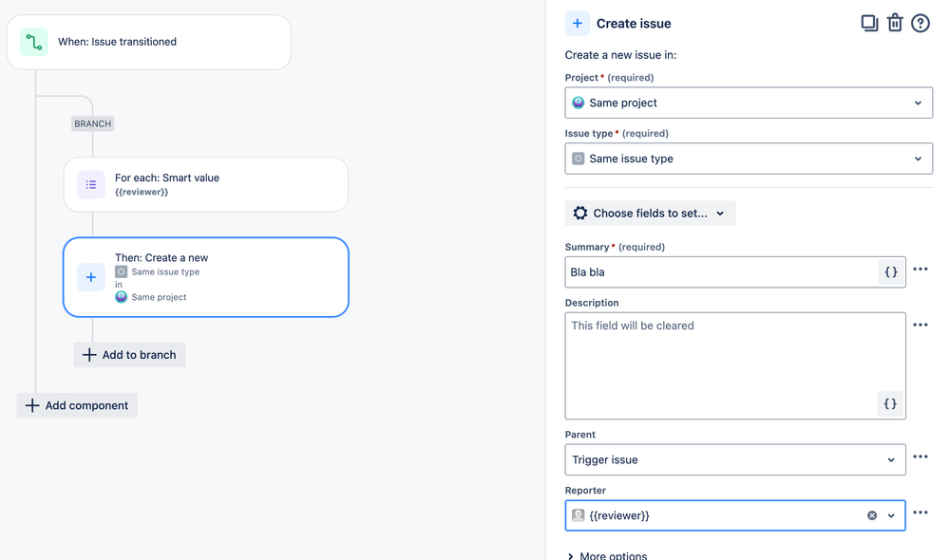
Task: Open the Parent Trigger issue dropdown
Action: [734, 459]
